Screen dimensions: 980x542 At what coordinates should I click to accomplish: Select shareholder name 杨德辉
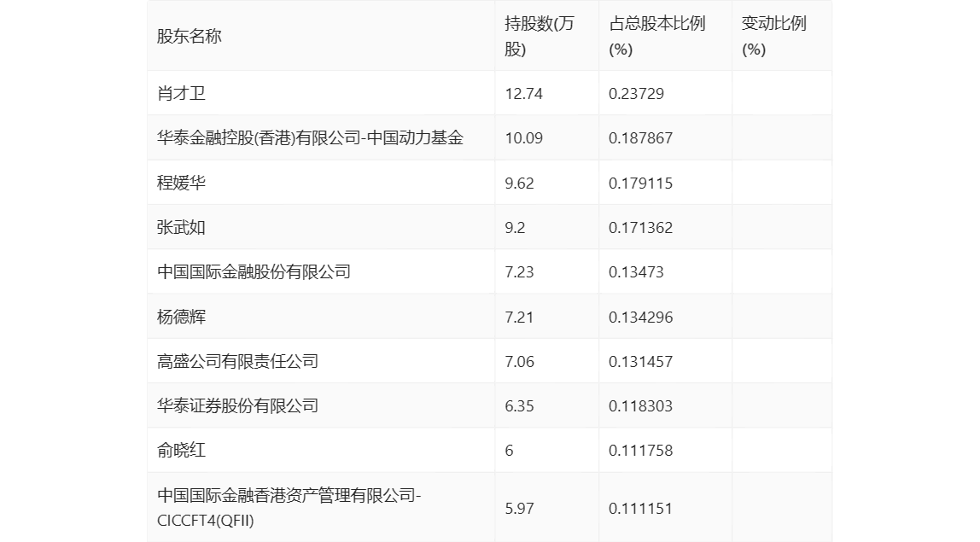pos(181,317)
